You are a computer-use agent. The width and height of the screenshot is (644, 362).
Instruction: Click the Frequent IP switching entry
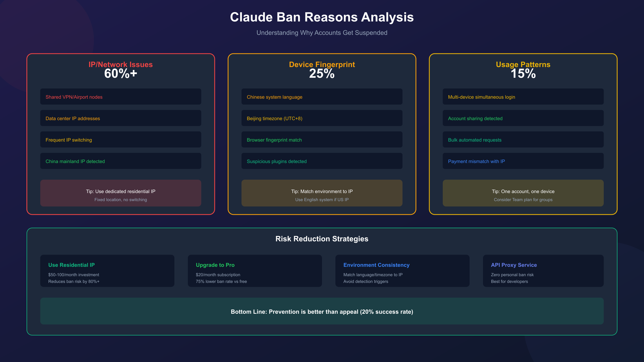[120, 140]
